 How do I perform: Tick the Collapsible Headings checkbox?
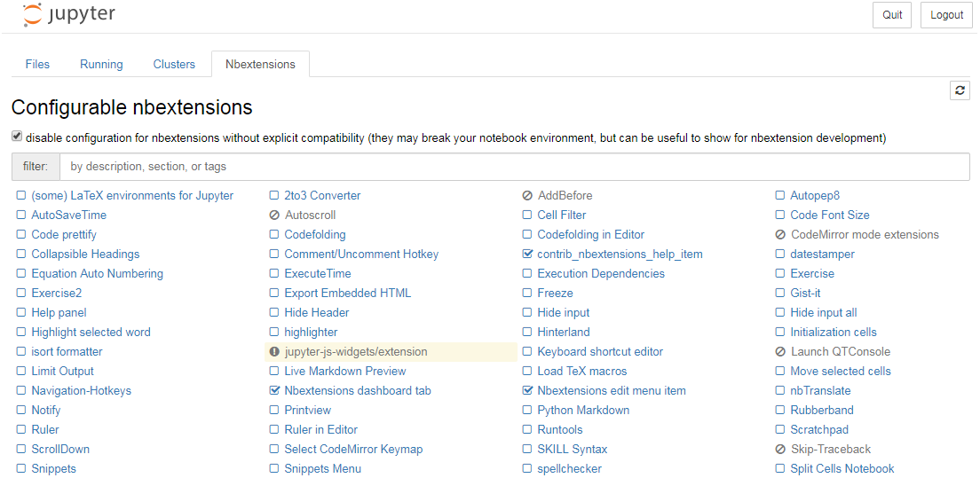pyautogui.click(x=21, y=255)
